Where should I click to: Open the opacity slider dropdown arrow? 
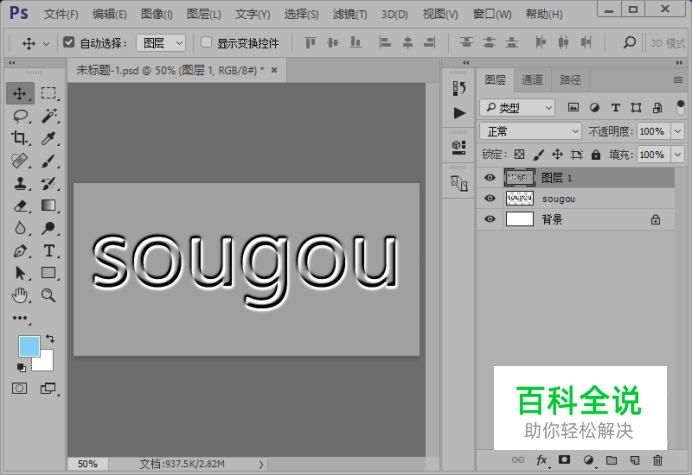(677, 131)
